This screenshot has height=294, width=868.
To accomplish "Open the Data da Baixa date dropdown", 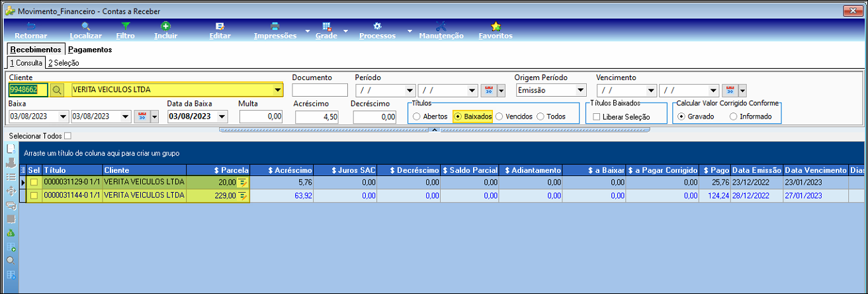I will [x=222, y=117].
